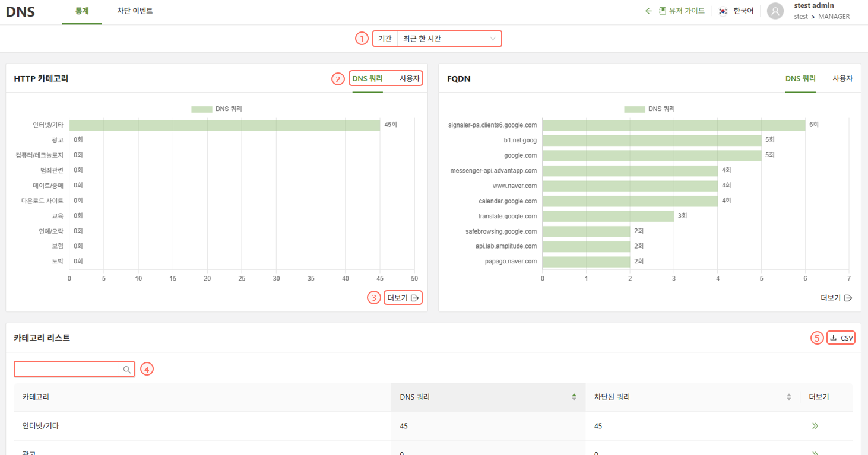
Task: Click the user avatar profile icon
Action: 775,11
